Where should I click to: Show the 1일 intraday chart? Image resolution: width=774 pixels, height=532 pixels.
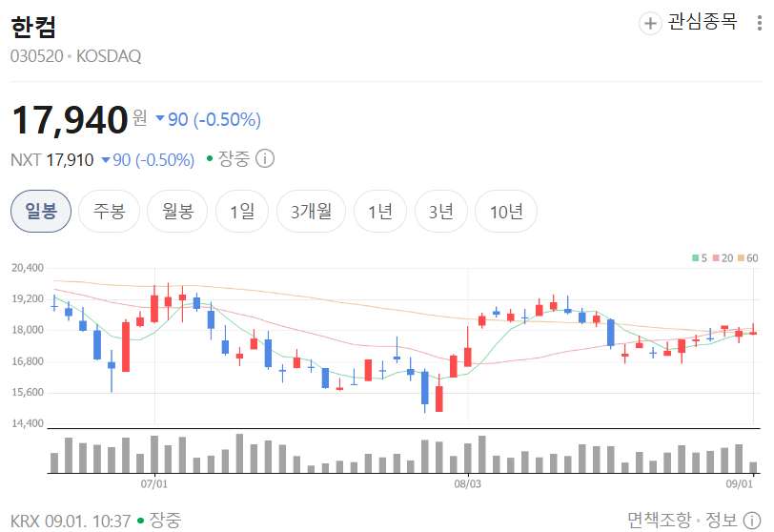click(242, 212)
